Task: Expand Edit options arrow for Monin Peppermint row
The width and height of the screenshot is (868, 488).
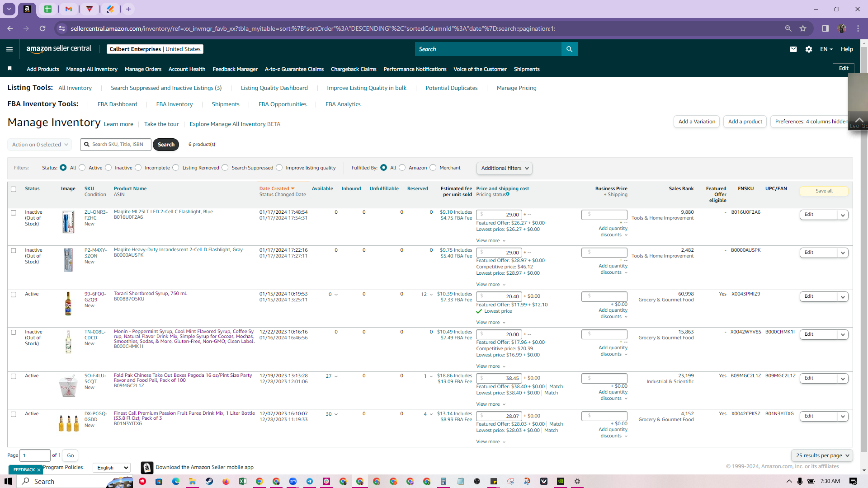Action: [843, 335]
